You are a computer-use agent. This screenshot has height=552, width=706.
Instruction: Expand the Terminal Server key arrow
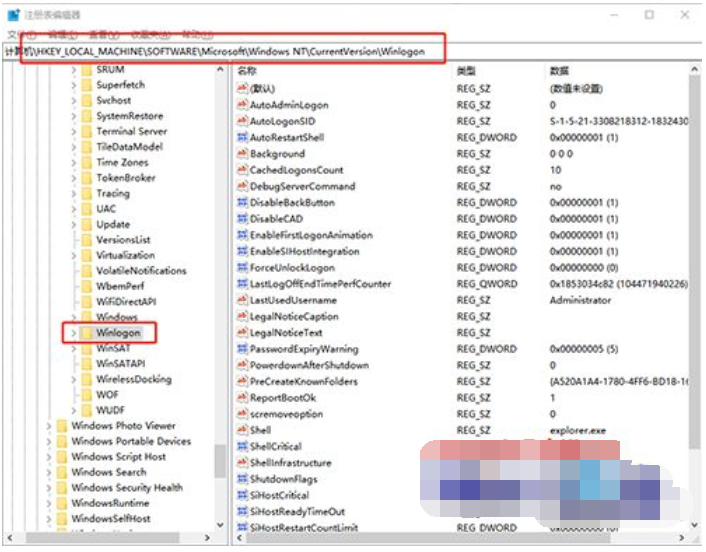pos(73,131)
